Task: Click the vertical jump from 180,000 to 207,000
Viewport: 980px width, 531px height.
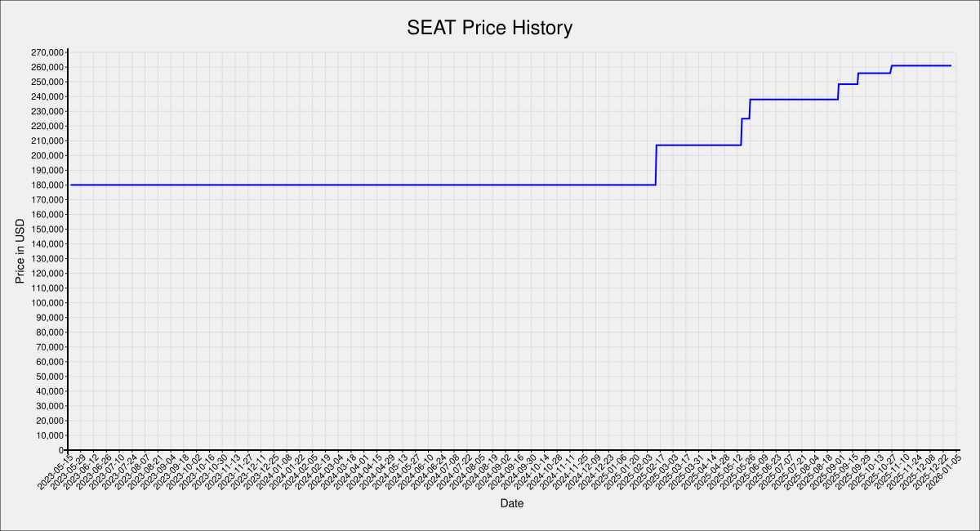Action: (657, 165)
